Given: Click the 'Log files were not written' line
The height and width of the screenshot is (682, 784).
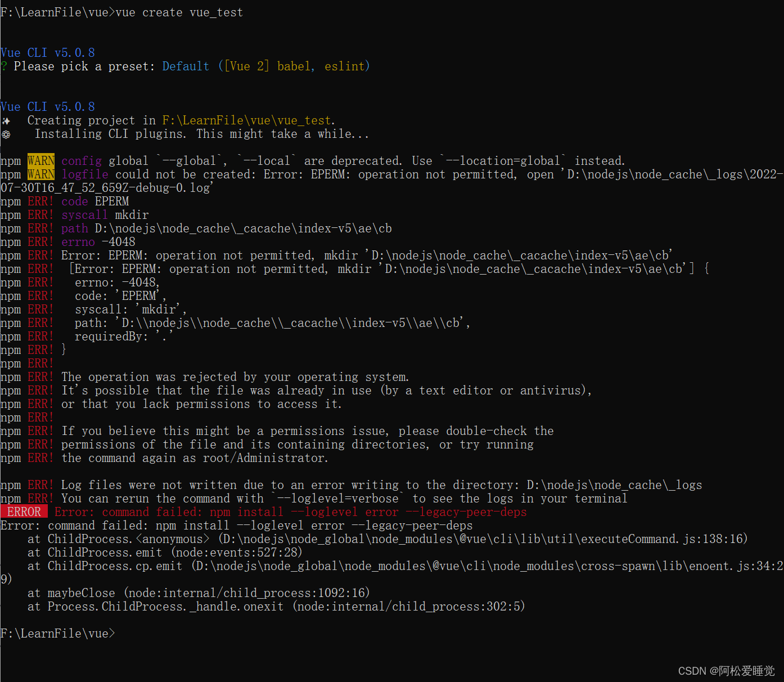Looking at the screenshot, I should click(352, 485).
